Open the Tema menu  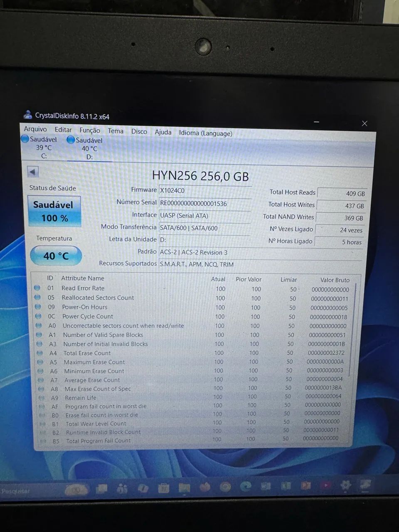(x=116, y=131)
